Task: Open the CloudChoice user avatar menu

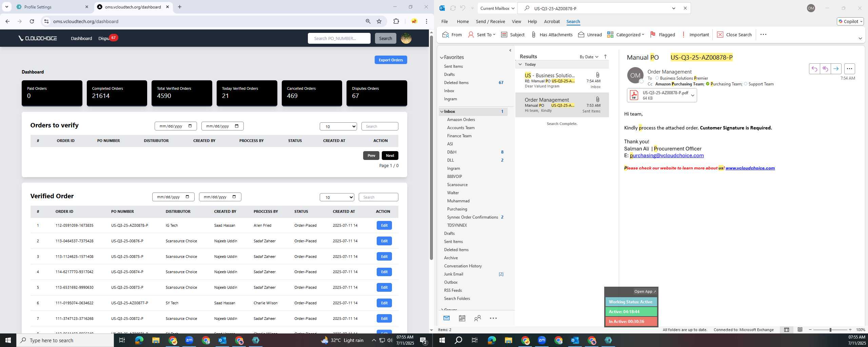Action: pos(406,38)
